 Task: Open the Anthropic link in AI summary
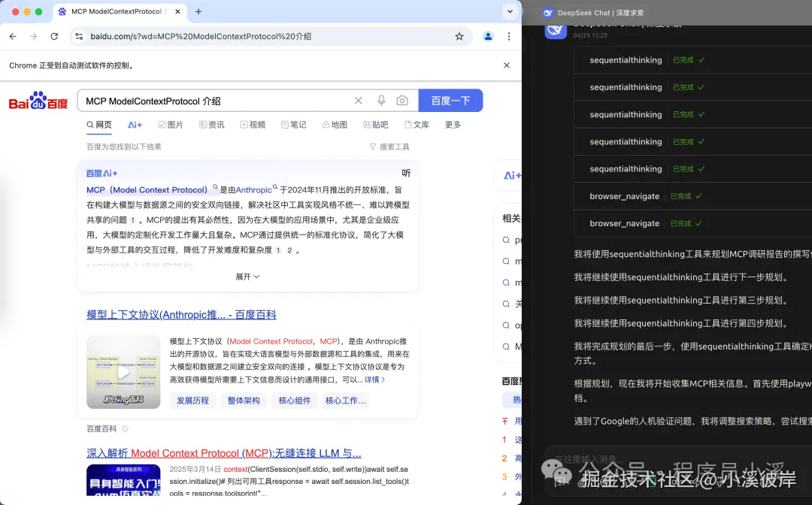tap(254, 190)
